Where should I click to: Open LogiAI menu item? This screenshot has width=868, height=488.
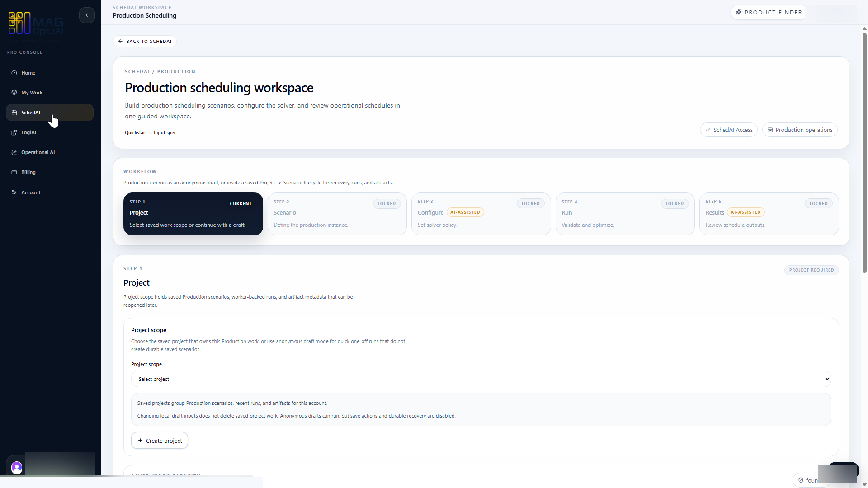point(50,132)
